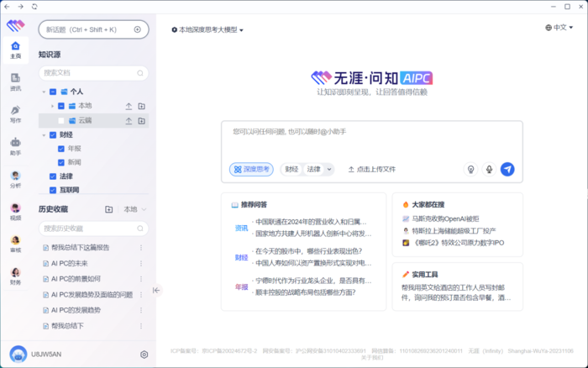Collapse the 个人 tree node

click(x=44, y=92)
